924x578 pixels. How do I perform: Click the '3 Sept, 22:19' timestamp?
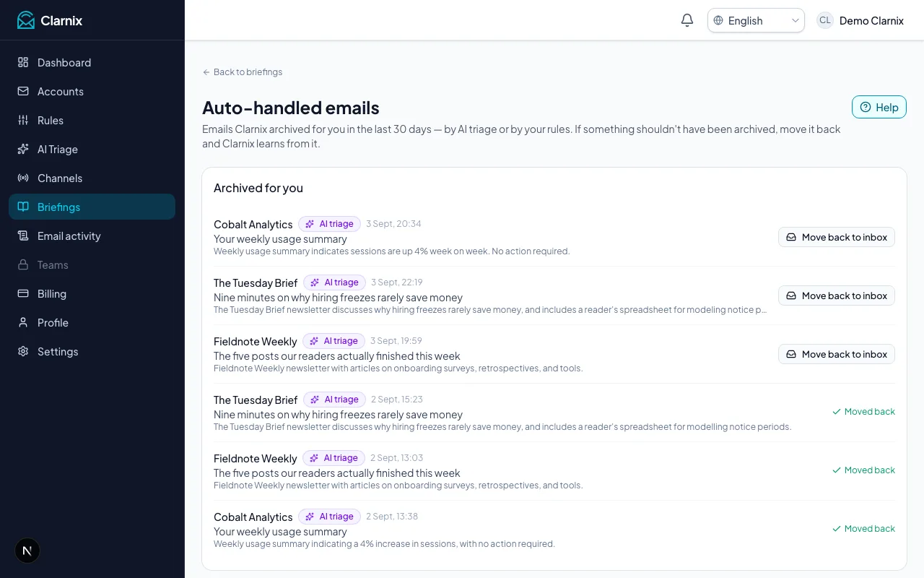pyautogui.click(x=397, y=282)
